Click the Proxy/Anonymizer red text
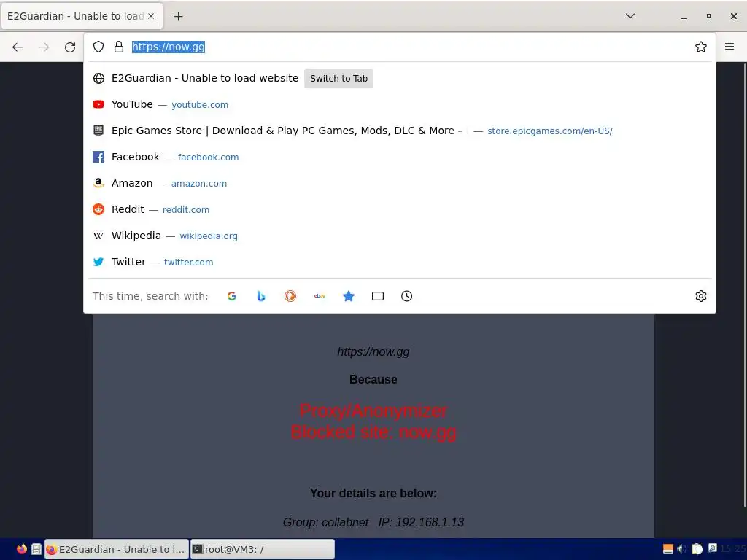The image size is (747, 560). click(373, 411)
